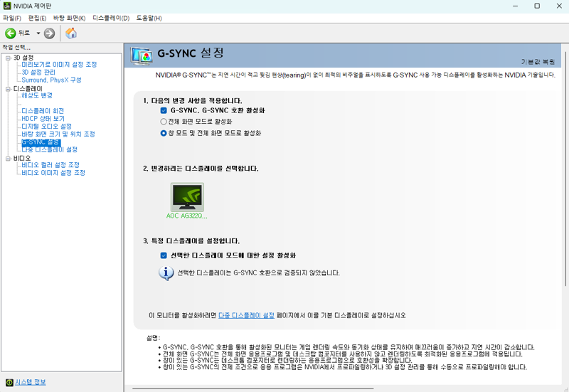Click the 작업 선택... label
569x392 pixels.
click(x=16, y=47)
